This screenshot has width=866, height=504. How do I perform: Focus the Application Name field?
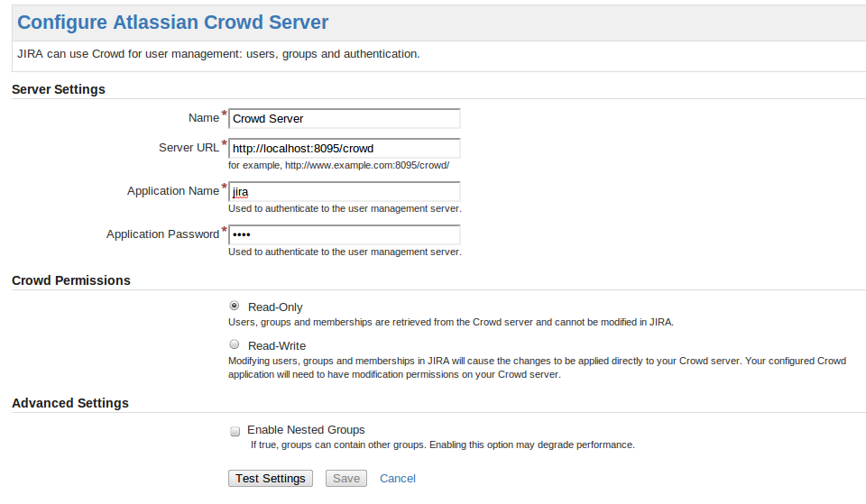tap(344, 191)
